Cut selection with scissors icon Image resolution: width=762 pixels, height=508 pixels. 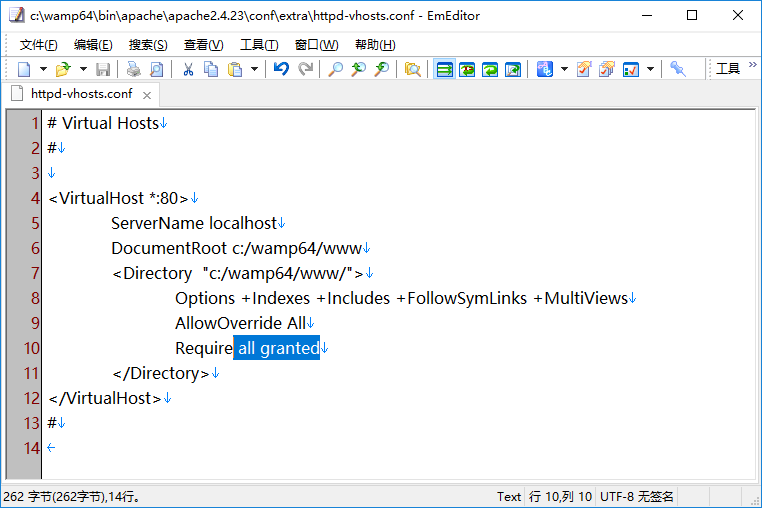pyautogui.click(x=188, y=70)
